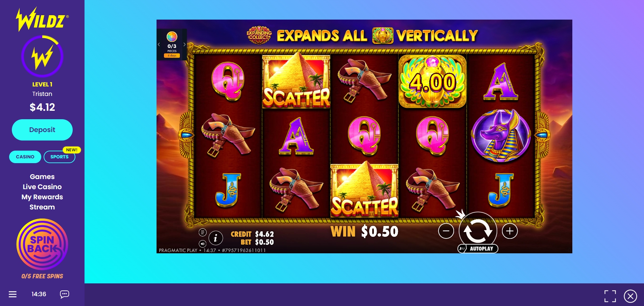Open the small game menu icon
Image resolution: width=644 pixels, height=306 pixels.
(x=202, y=232)
